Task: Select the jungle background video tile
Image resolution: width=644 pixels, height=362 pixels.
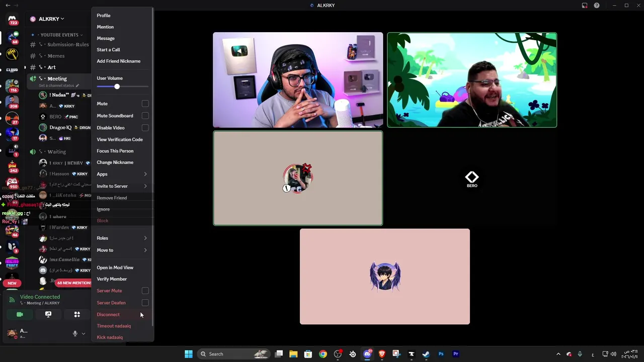Action: click(472, 80)
